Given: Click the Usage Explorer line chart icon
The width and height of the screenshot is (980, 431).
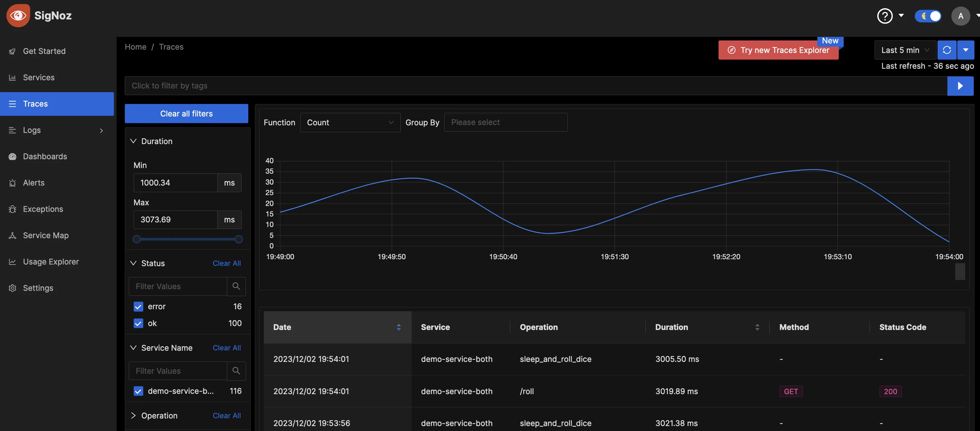Looking at the screenshot, I should point(12,262).
